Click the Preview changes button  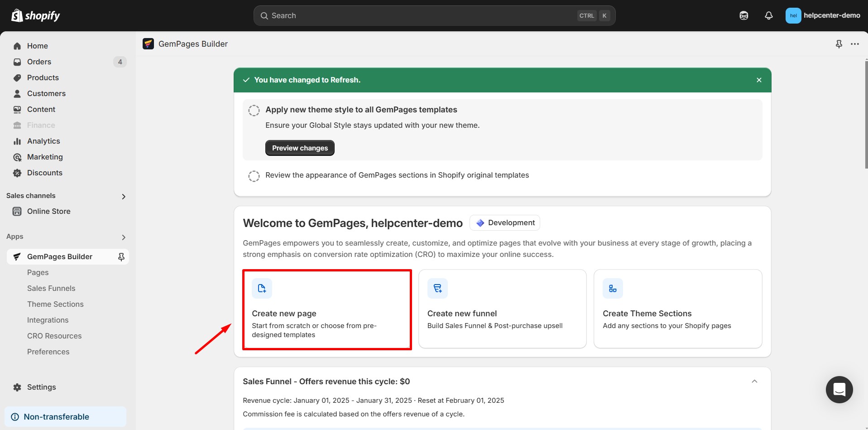(299, 148)
